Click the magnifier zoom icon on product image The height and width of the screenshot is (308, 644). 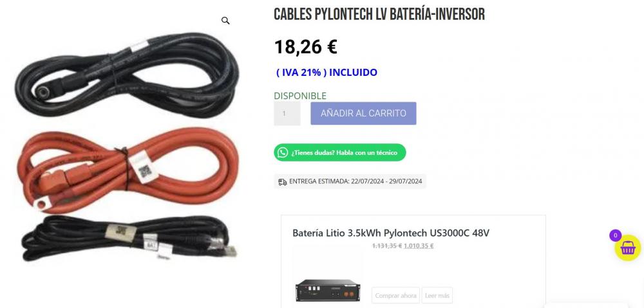pos(225,21)
